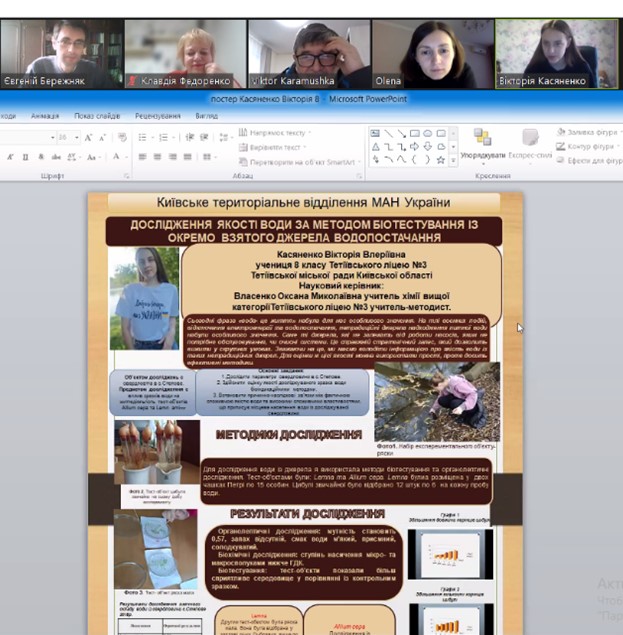This screenshot has width=623, height=635.
Task: Open the Абзац dialog launcher
Action: pyautogui.click(x=359, y=176)
